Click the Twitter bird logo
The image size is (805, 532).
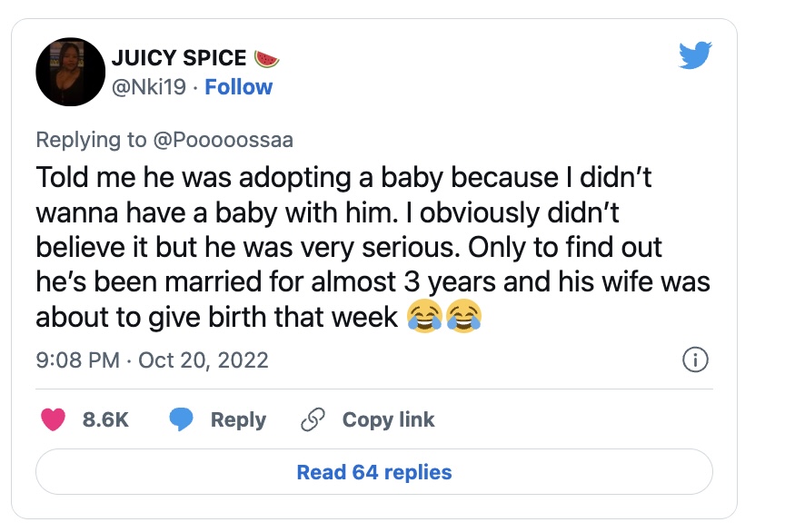pyautogui.click(x=695, y=56)
